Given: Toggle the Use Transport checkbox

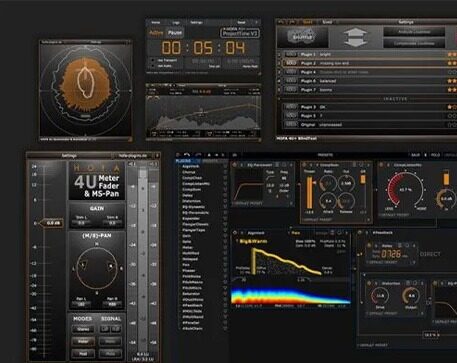Looking at the screenshot, I should [x=153, y=60].
